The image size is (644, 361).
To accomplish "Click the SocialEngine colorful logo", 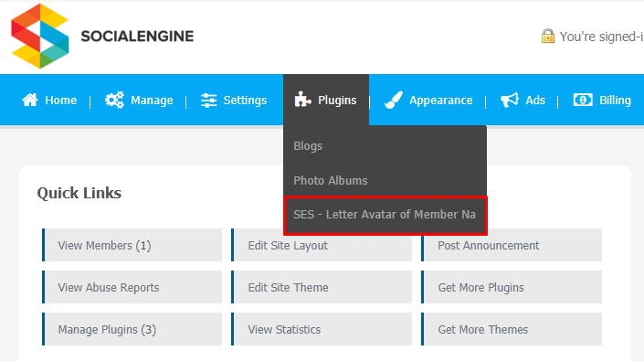I will point(40,37).
